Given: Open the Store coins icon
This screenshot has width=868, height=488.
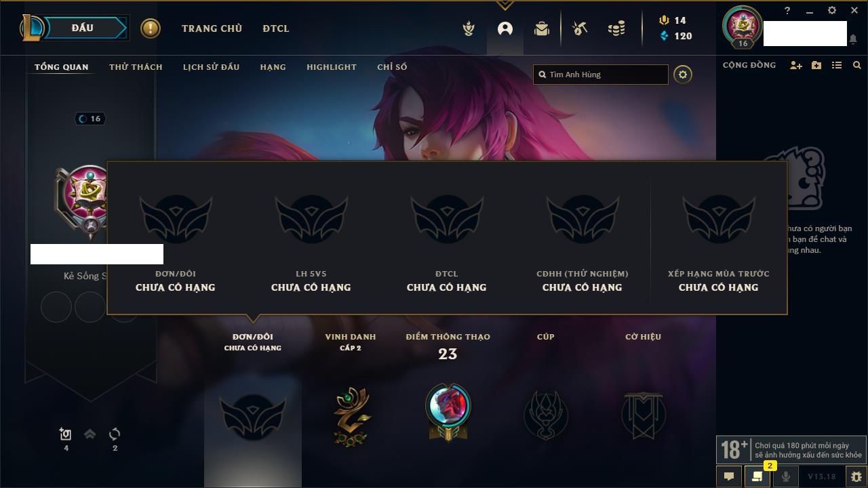Looking at the screenshot, I should [616, 29].
